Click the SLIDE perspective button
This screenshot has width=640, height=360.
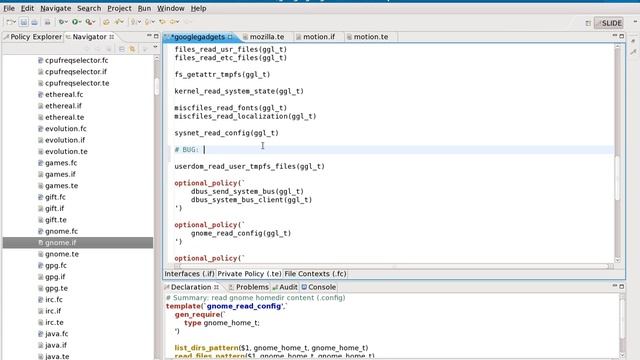click(x=609, y=23)
